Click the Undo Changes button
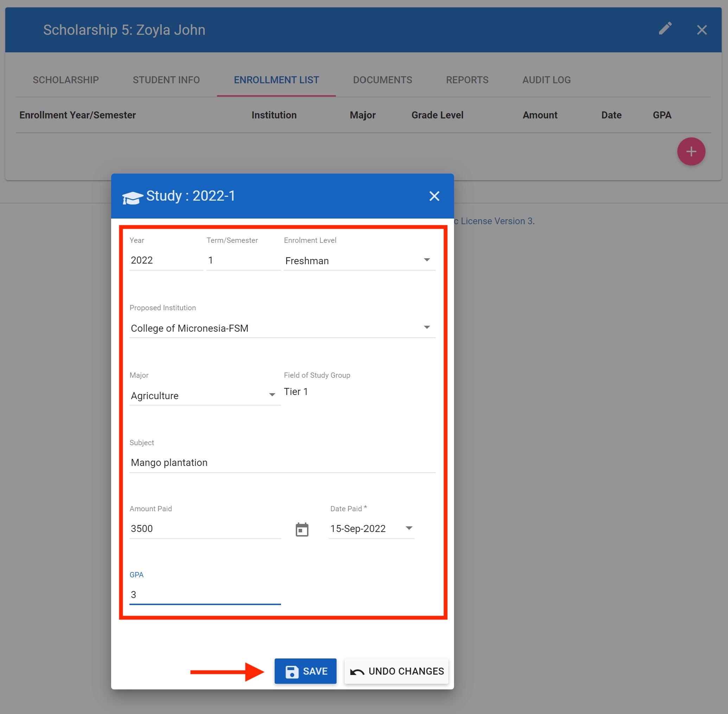 396,671
